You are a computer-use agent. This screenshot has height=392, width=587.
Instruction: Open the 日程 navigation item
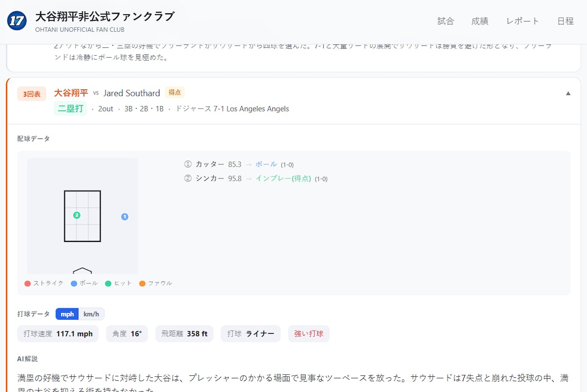(565, 21)
